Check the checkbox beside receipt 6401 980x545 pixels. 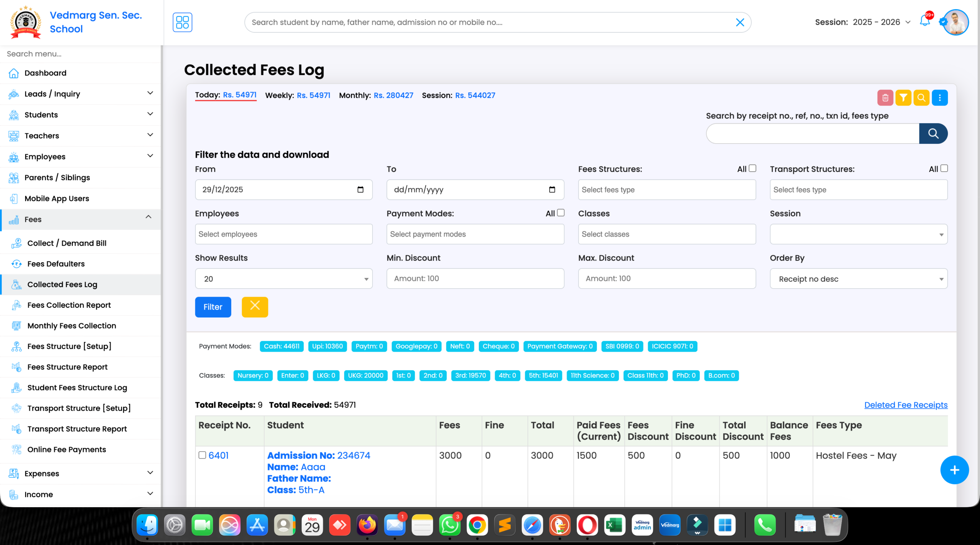[202, 455]
